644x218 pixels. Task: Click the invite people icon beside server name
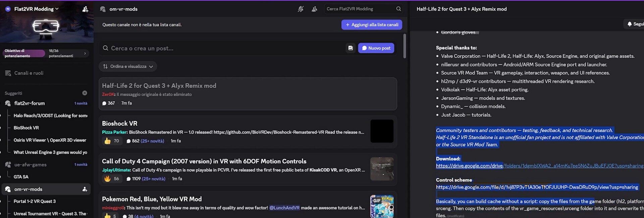click(x=85, y=9)
